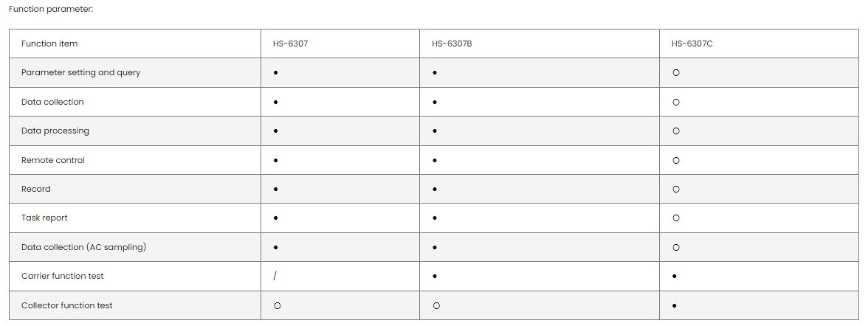Select the HS-6307B column header
The height and width of the screenshot is (326, 868).
click(x=452, y=44)
